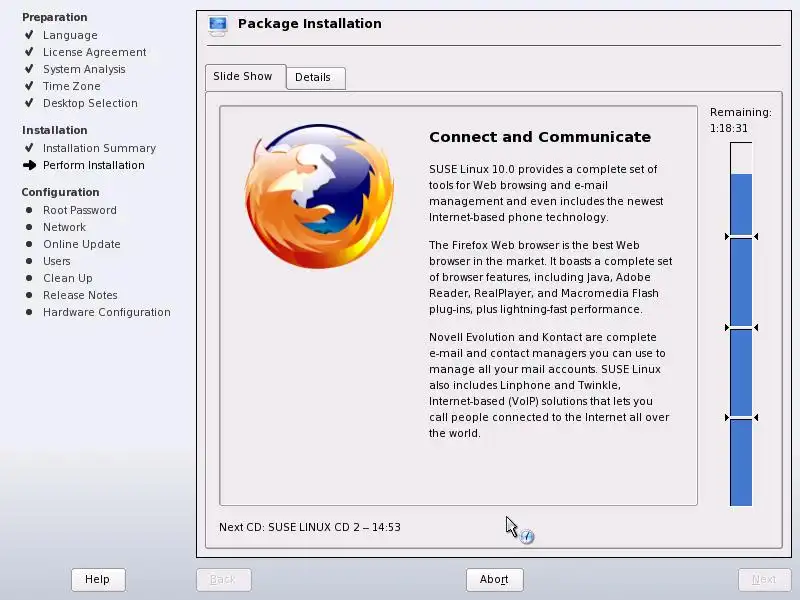Click the Clean Up step label
This screenshot has height=600, width=800.
(x=68, y=278)
